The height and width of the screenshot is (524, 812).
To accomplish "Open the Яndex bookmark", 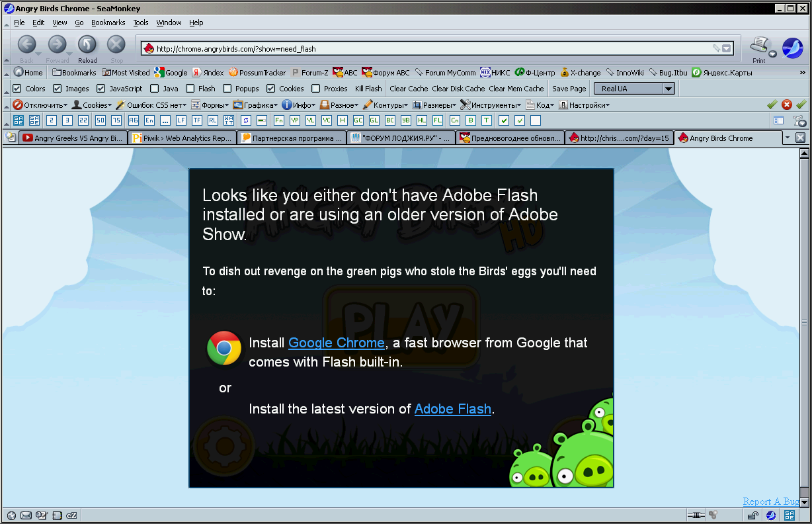I will [208, 72].
